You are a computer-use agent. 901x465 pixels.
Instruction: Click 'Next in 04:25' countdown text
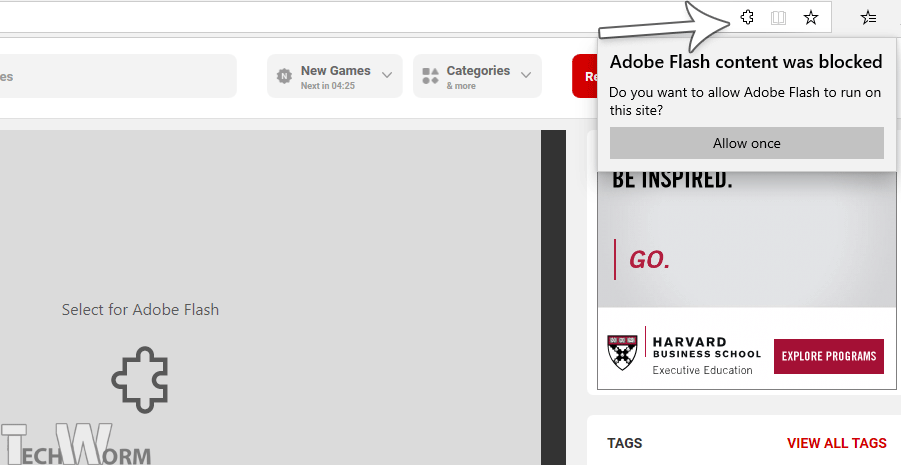[x=328, y=86]
